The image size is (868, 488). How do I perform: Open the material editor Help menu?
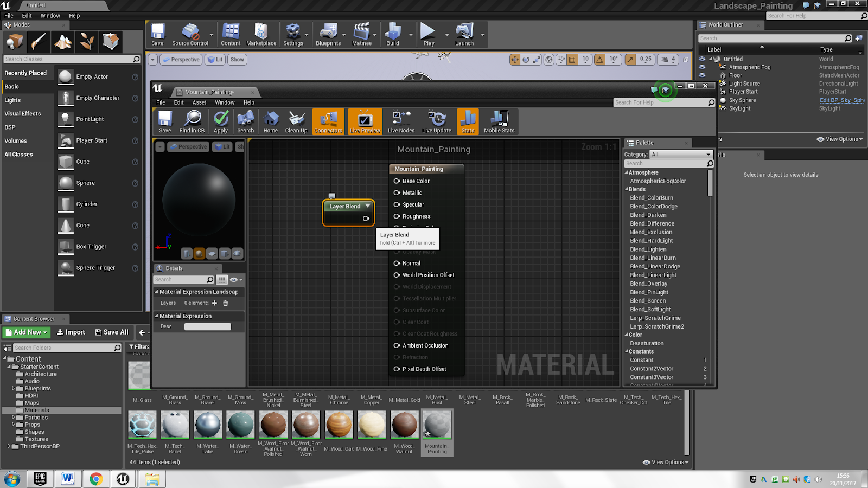pyautogui.click(x=249, y=102)
